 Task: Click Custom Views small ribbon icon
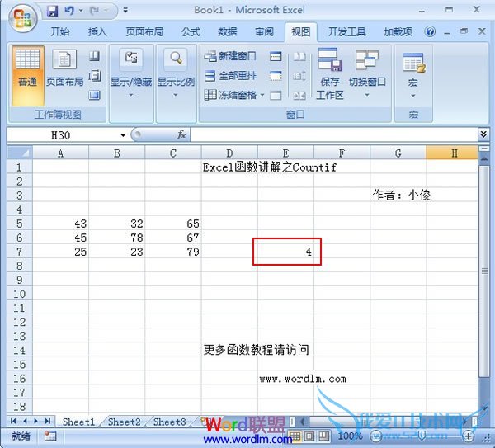[x=94, y=76]
